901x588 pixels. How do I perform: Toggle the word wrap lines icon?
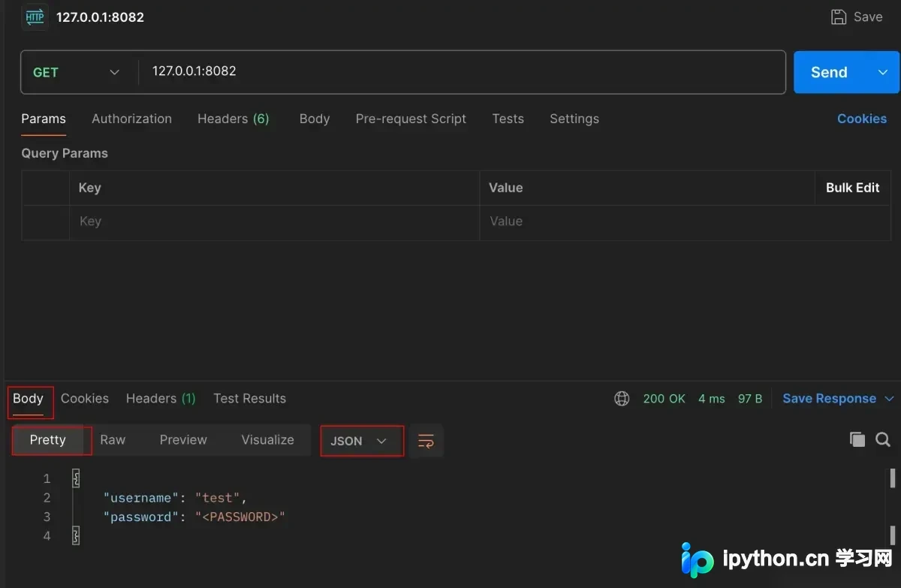click(426, 441)
